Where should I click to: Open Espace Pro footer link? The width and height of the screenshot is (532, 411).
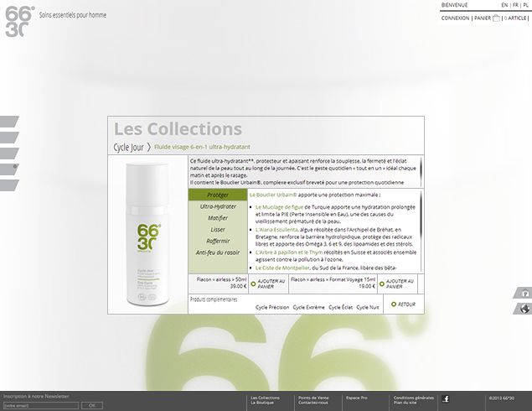tap(357, 398)
